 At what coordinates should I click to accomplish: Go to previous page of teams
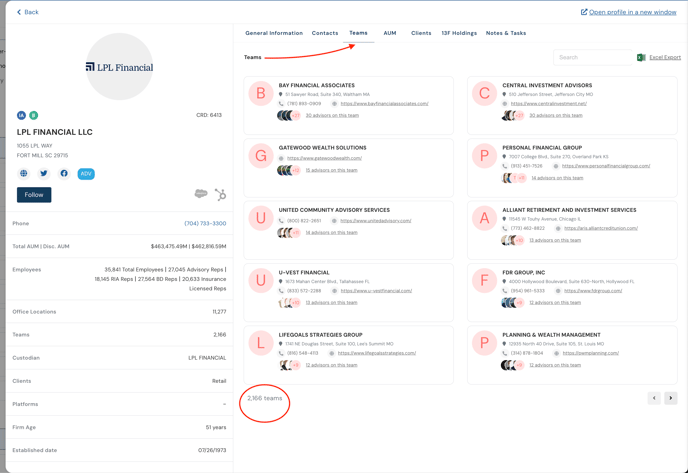[654, 398]
